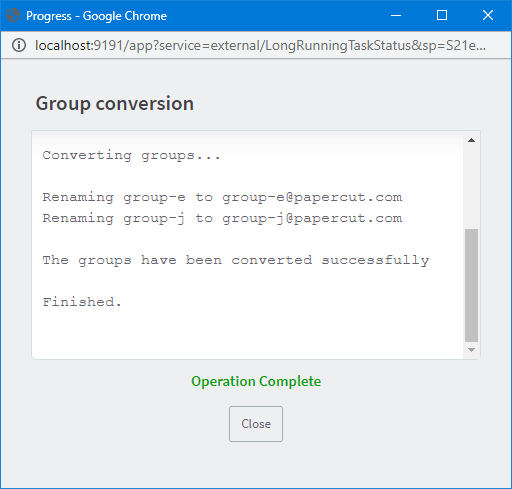Click the log scrollbar thumb
The width and height of the screenshot is (512, 489).
(x=471, y=285)
